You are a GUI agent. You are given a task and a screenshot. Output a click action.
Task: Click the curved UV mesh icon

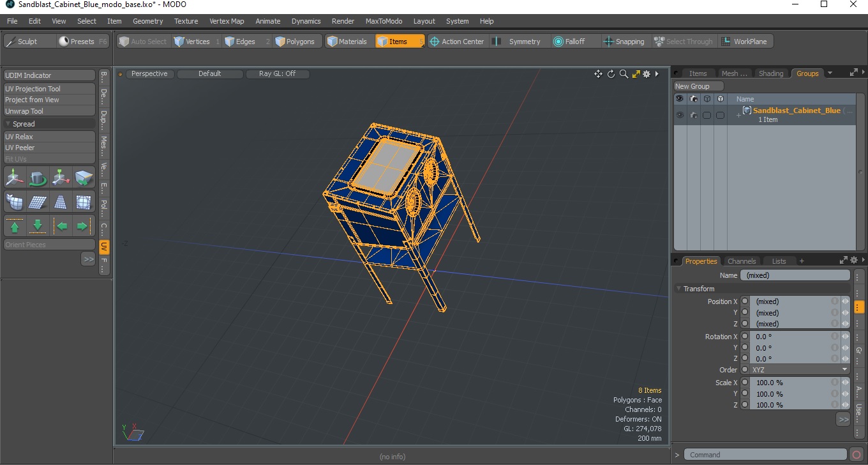(15, 202)
